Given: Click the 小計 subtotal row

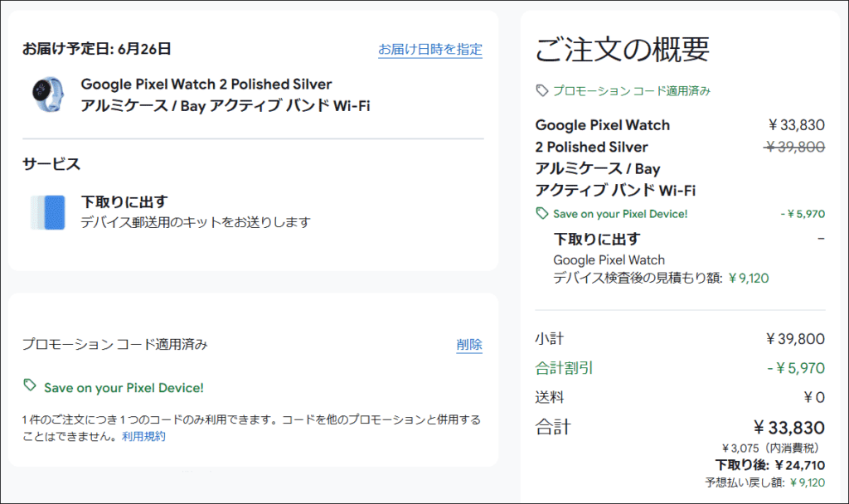Looking at the screenshot, I should pos(680,339).
